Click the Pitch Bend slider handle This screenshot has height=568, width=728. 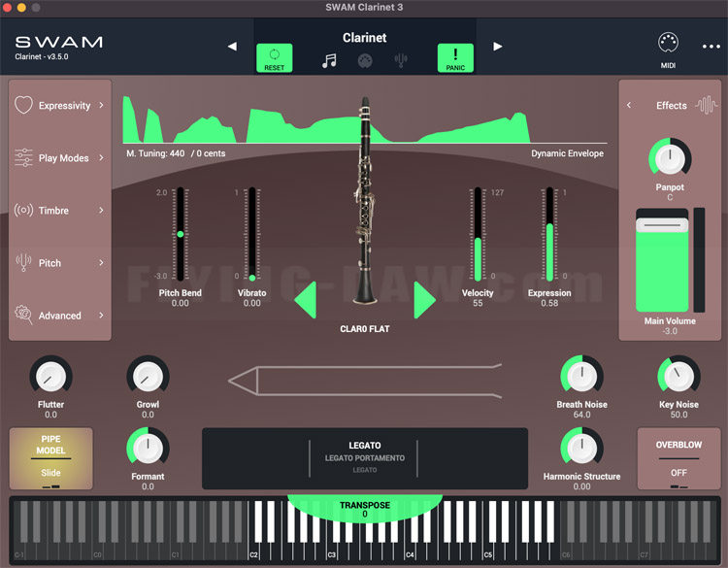point(181,234)
